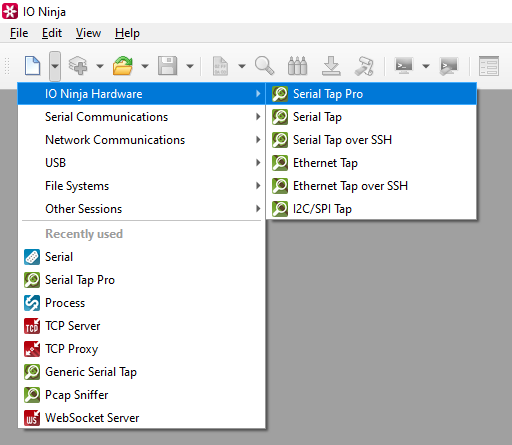Open the File menu
The height and width of the screenshot is (445, 512).
point(19,33)
